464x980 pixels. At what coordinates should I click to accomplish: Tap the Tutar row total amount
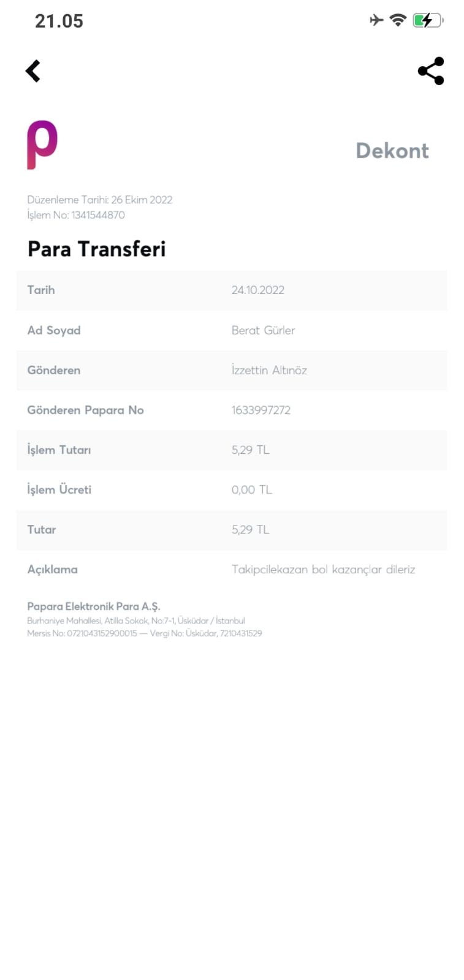click(251, 529)
